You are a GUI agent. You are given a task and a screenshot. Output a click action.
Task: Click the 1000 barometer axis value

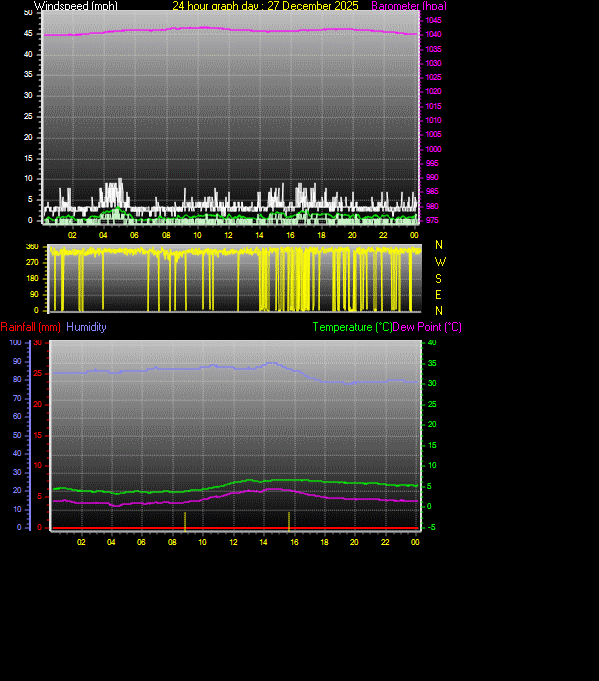point(433,149)
